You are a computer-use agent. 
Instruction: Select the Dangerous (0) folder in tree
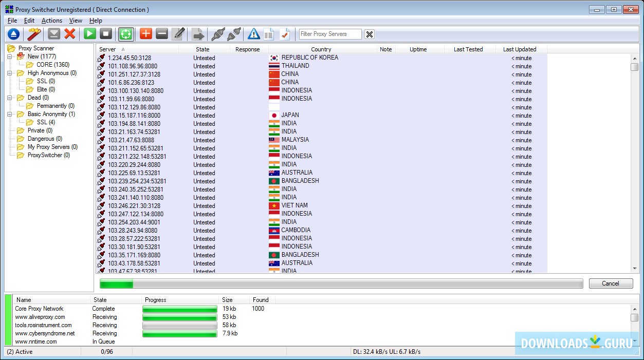44,139
